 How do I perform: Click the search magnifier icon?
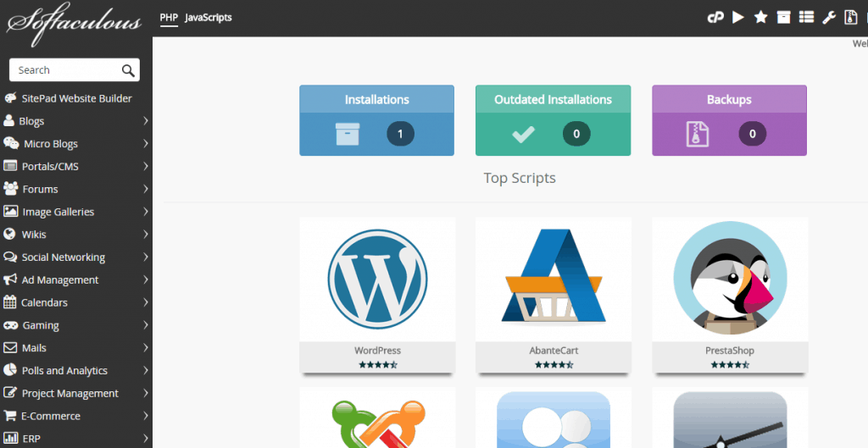point(128,70)
